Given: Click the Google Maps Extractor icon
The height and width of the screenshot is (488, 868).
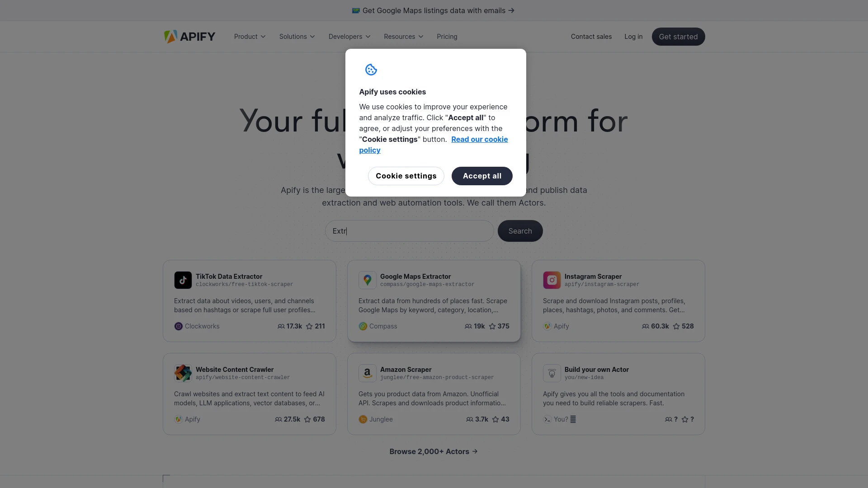Looking at the screenshot, I should [367, 280].
